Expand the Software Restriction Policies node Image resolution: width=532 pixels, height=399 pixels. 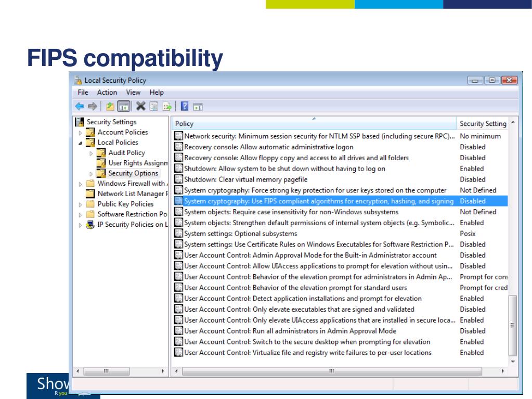pyautogui.click(x=81, y=215)
